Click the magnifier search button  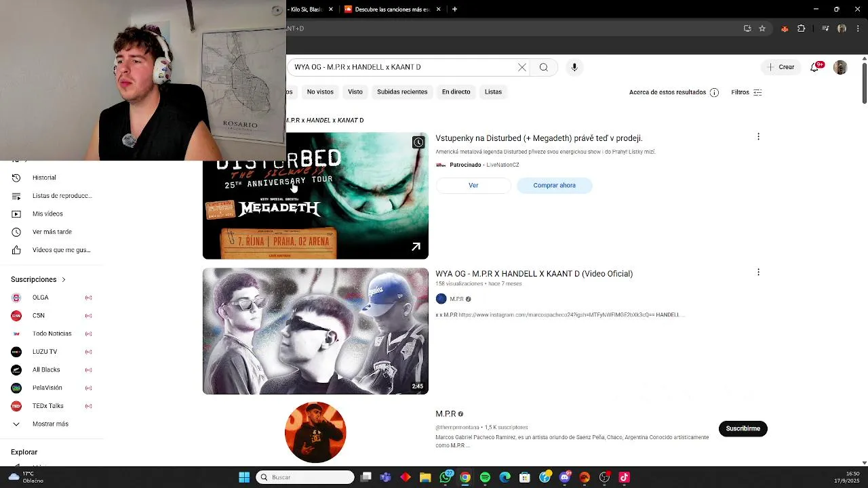point(543,67)
